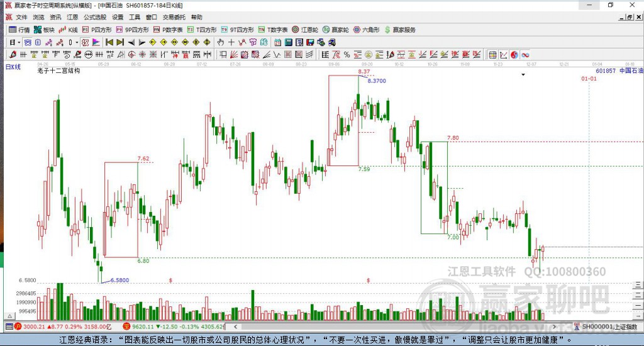Open the 9P四方形 tool
644x346 pixels.
pos(133,30)
